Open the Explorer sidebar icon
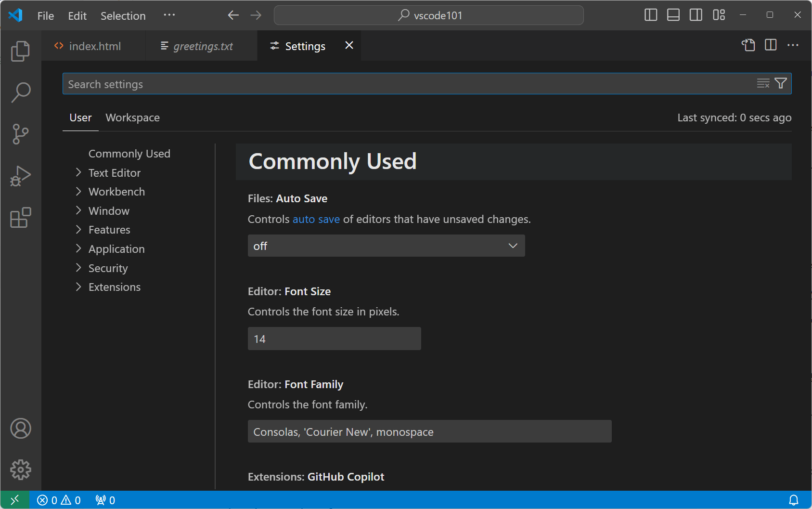The width and height of the screenshot is (812, 509). (x=20, y=51)
